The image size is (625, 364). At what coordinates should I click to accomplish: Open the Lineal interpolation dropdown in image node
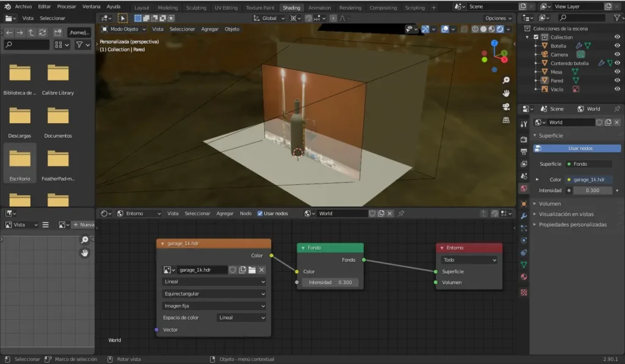(x=214, y=282)
